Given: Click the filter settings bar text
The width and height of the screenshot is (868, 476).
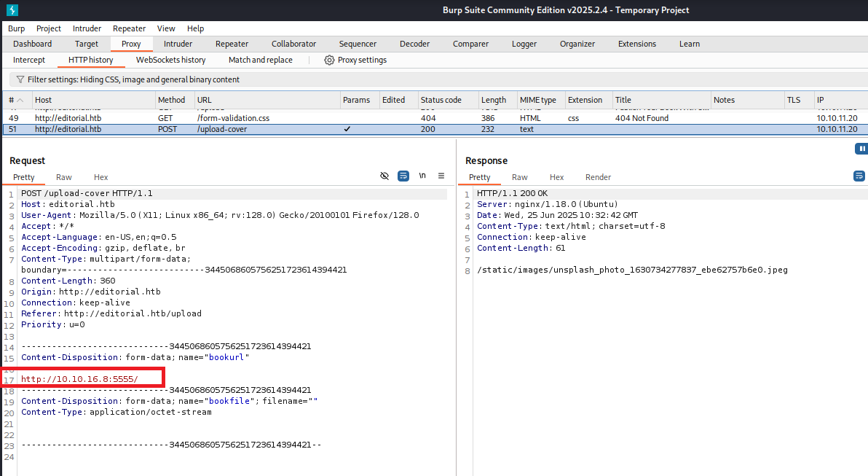Looking at the screenshot, I should pos(133,79).
